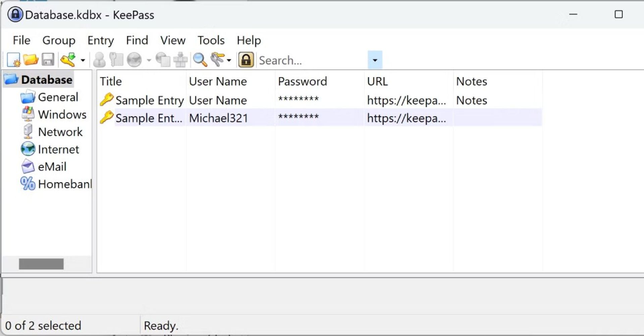644x336 pixels.
Task: Select the Windows group in tree
Action: coord(62,115)
